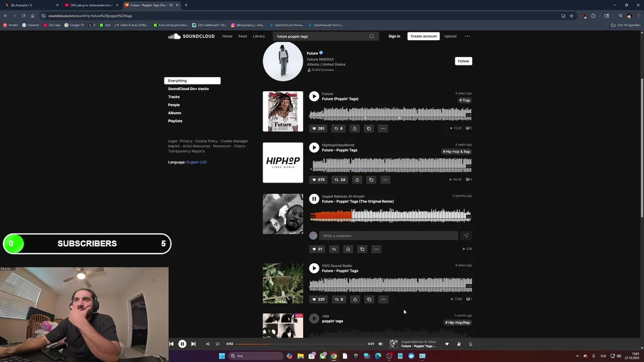Play OVO Sound Radio's Future - Poppin' Tags
The width and height of the screenshot is (644, 362).
(314, 268)
